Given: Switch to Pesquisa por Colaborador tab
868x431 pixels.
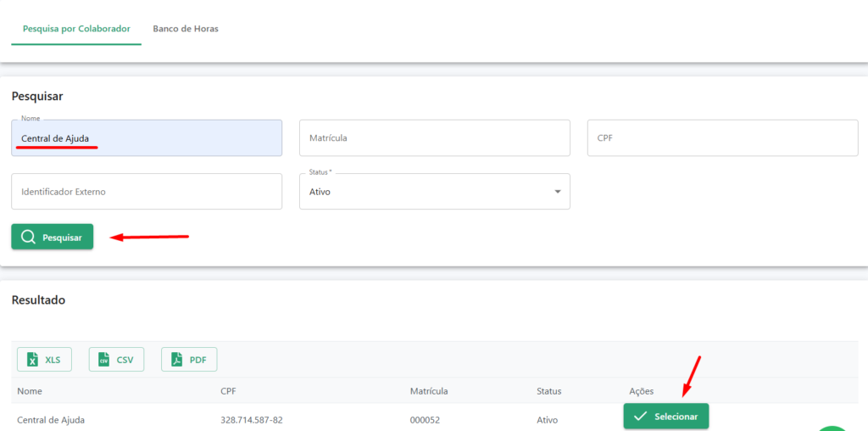Looking at the screenshot, I should coord(76,29).
